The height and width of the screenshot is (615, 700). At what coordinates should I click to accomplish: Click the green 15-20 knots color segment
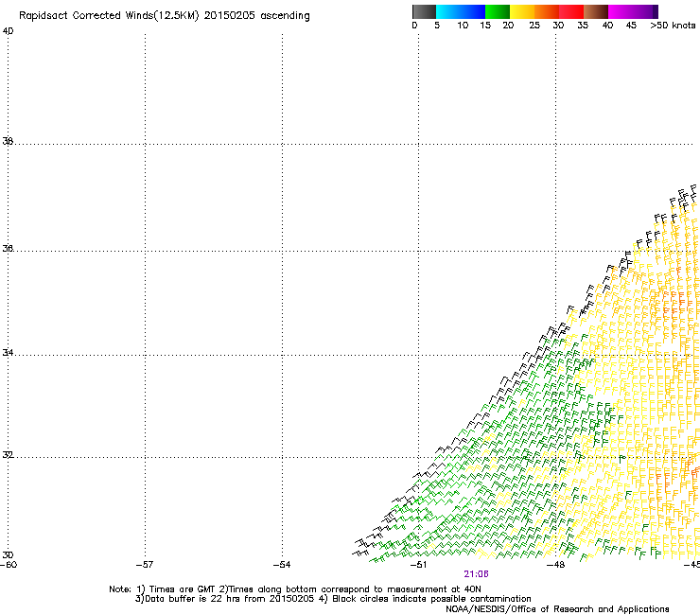pyautogui.click(x=498, y=11)
